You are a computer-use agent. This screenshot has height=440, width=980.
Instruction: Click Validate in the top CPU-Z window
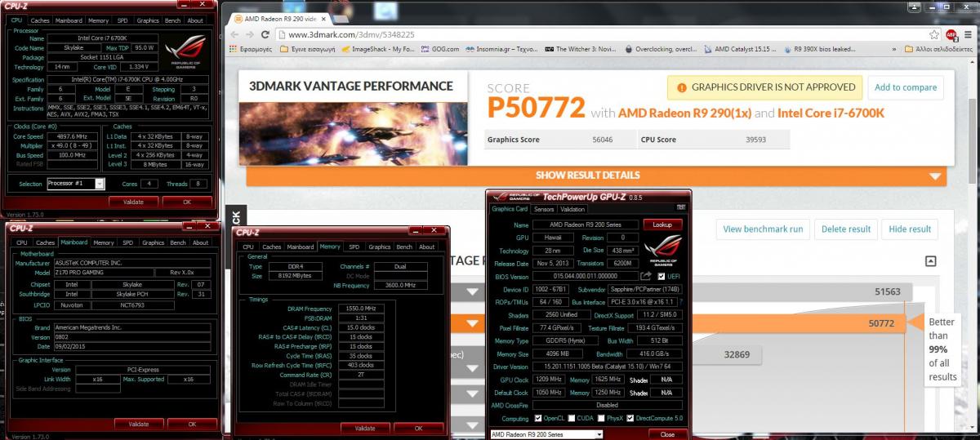(x=132, y=202)
